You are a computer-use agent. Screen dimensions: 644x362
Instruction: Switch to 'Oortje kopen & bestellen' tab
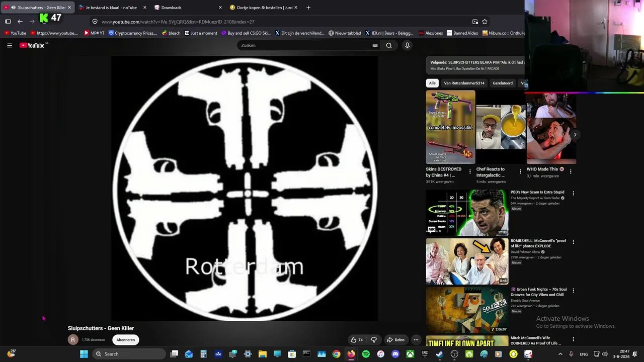264,8
